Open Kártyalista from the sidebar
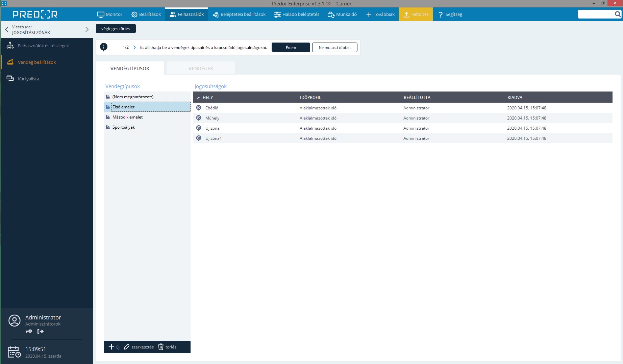 [28, 79]
